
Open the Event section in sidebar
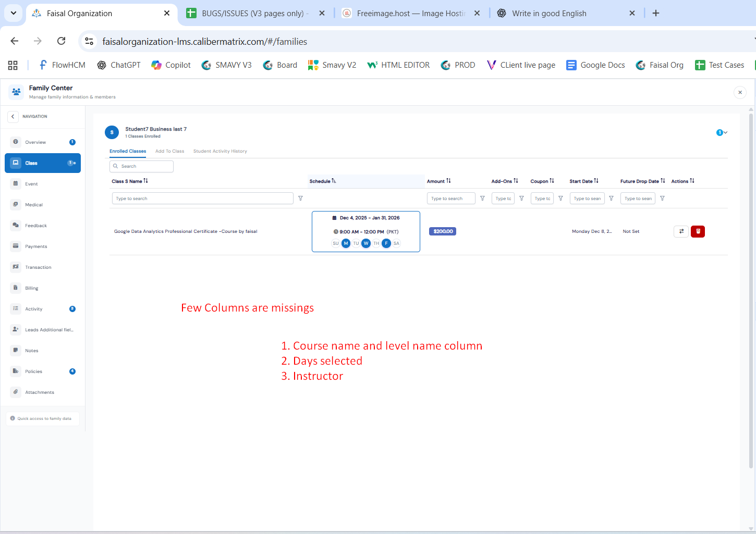point(43,184)
